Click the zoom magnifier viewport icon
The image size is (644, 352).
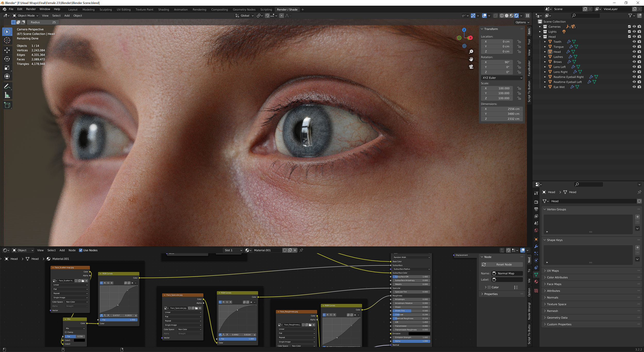click(x=471, y=52)
